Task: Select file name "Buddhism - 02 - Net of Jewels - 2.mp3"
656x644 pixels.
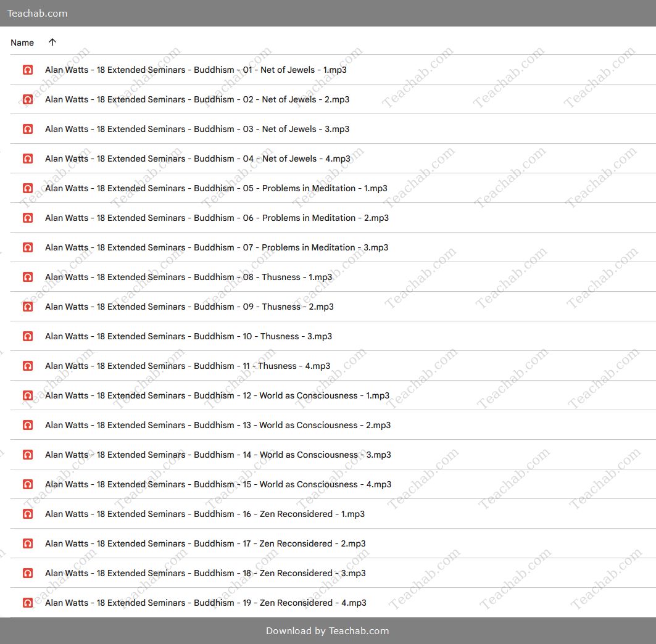Action: pyautogui.click(x=197, y=99)
